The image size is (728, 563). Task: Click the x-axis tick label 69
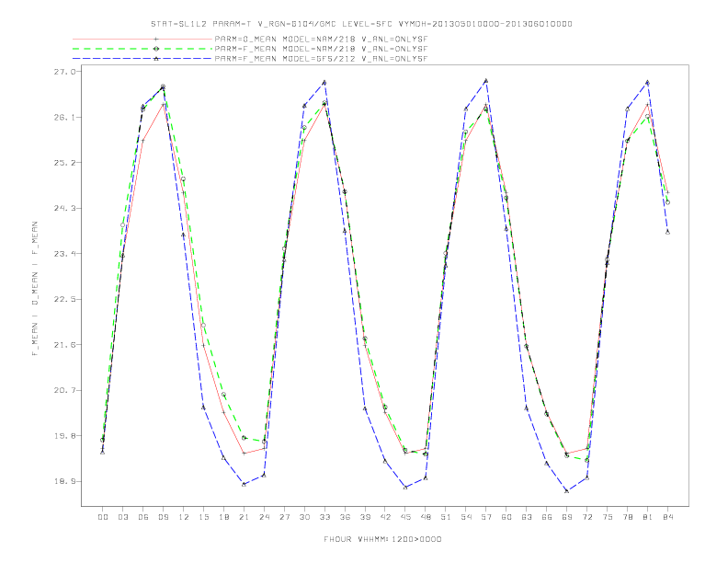tap(567, 517)
